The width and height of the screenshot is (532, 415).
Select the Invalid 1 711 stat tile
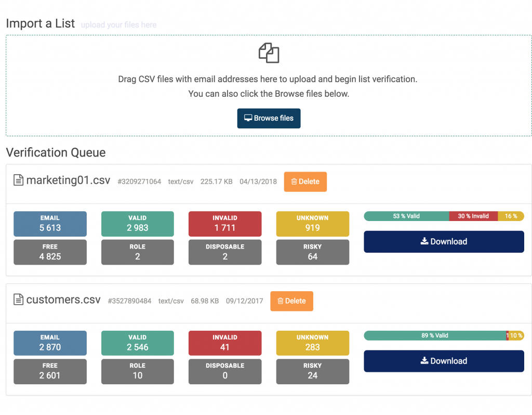tap(225, 224)
